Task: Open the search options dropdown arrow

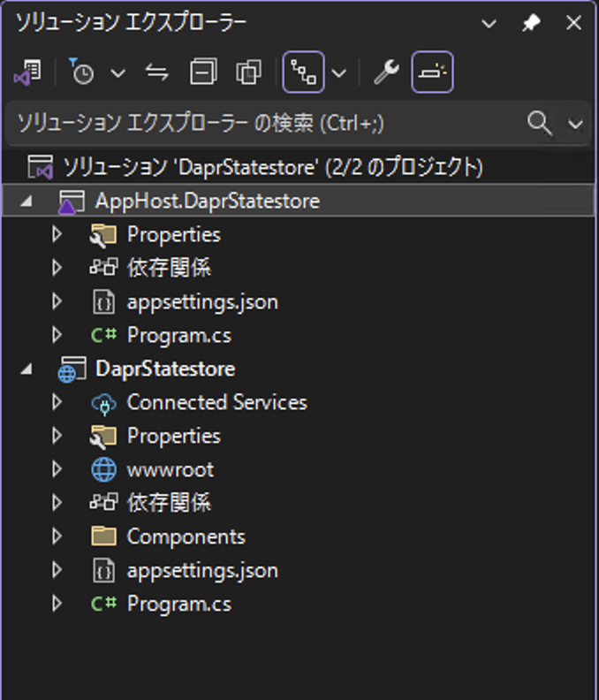Action: [x=575, y=124]
